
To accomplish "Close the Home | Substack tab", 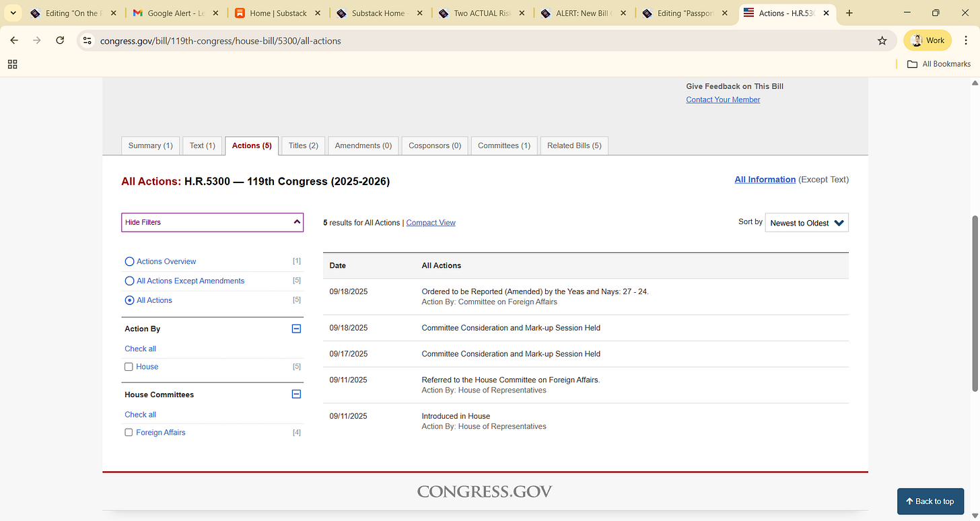I will (317, 13).
